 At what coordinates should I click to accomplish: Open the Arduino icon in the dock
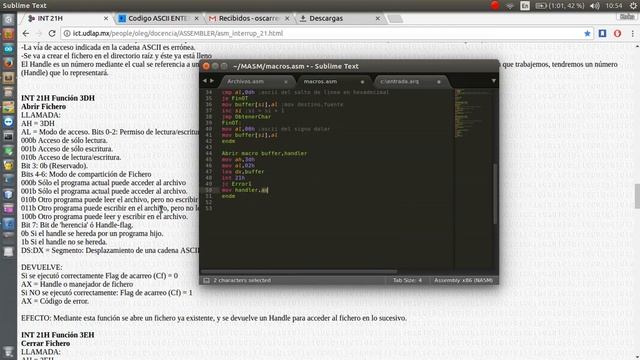point(8,49)
